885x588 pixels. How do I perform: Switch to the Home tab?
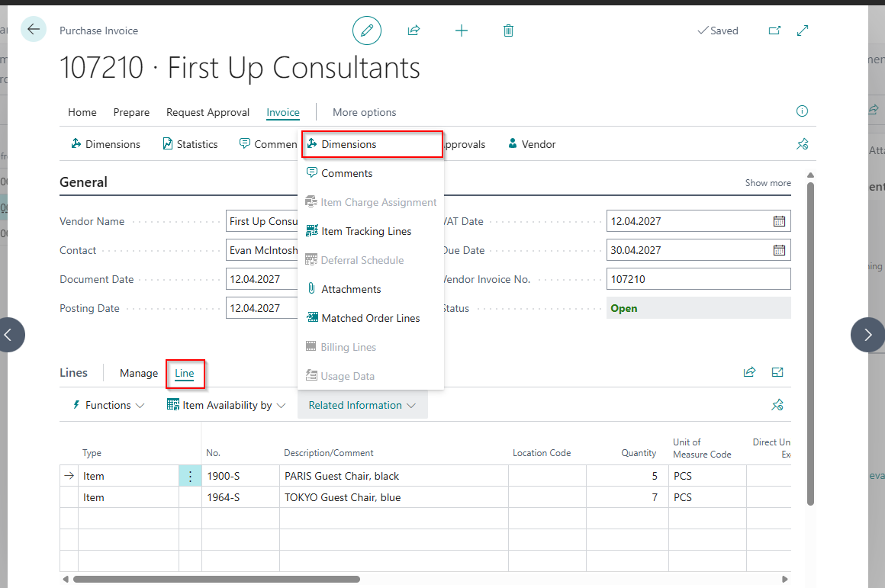click(x=82, y=112)
